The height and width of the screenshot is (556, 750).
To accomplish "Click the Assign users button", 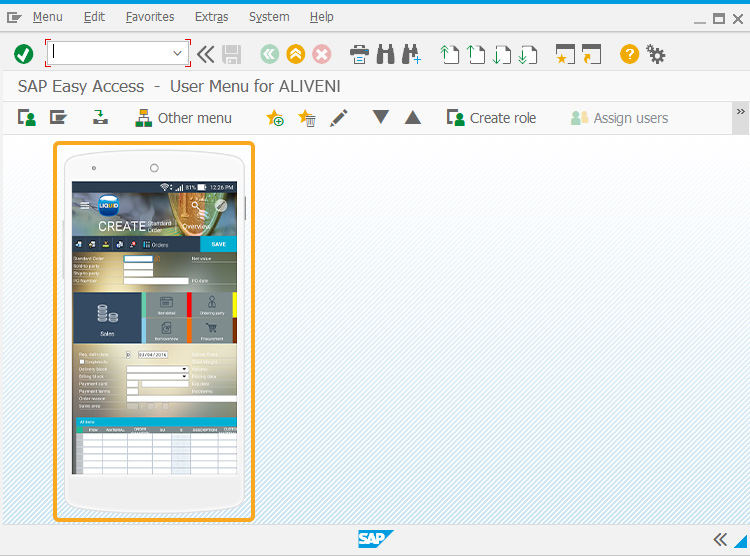I will (619, 118).
